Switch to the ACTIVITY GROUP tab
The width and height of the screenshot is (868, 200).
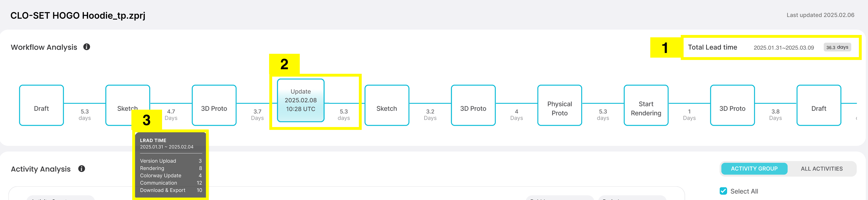click(754, 169)
